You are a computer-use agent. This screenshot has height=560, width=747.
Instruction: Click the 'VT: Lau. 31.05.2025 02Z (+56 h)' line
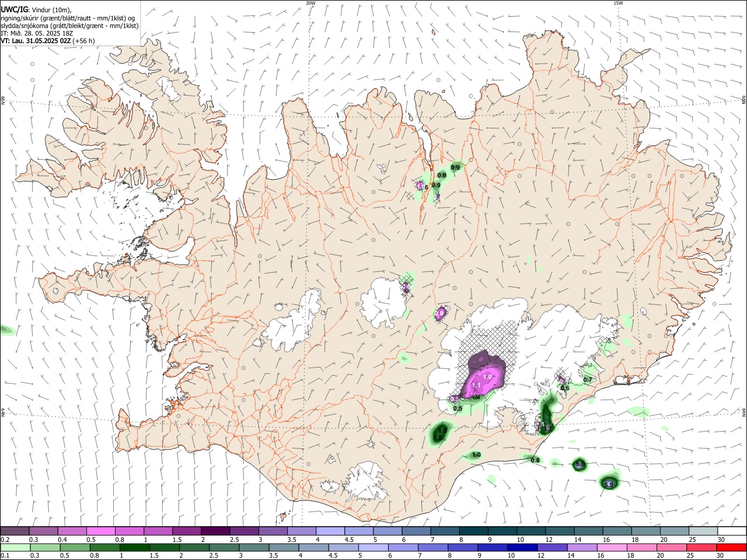tap(47, 41)
